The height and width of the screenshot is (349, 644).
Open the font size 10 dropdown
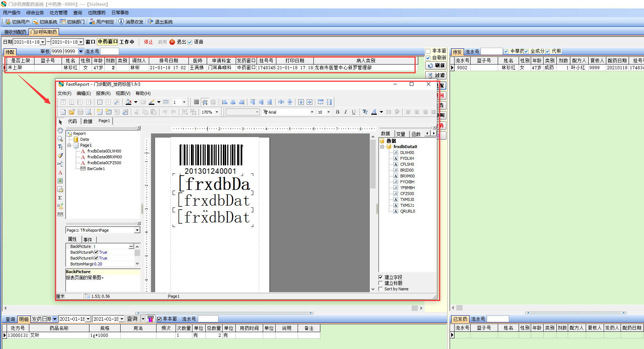click(x=328, y=112)
